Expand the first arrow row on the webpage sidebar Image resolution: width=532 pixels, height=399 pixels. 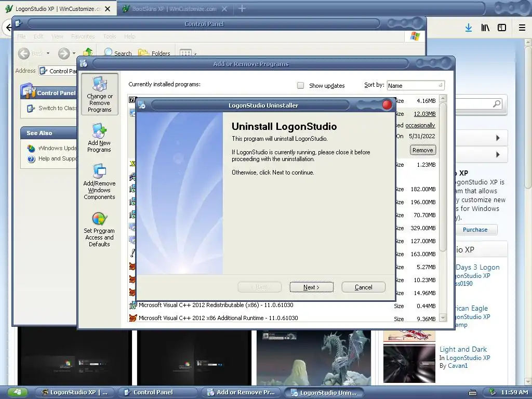[498, 138]
